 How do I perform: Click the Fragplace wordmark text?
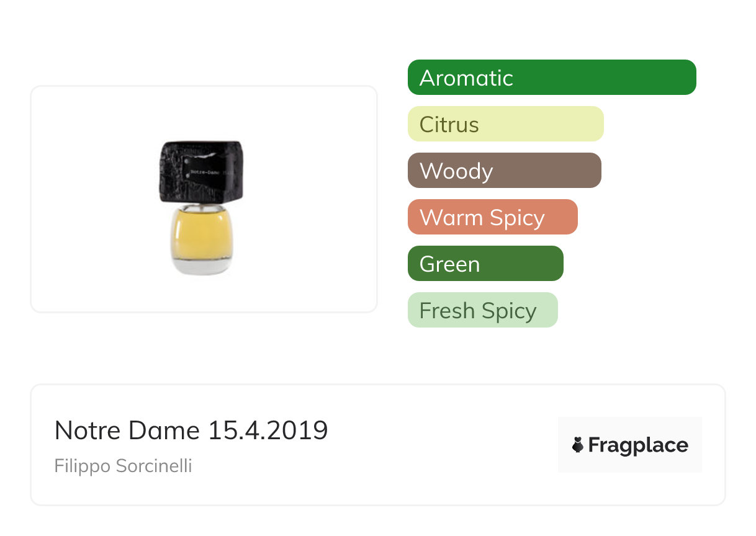point(638,445)
